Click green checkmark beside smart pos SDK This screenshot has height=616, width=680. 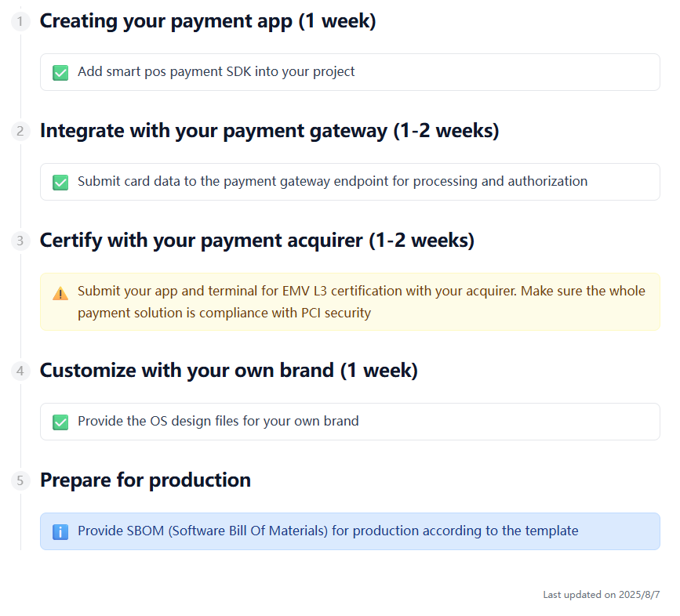60,73
